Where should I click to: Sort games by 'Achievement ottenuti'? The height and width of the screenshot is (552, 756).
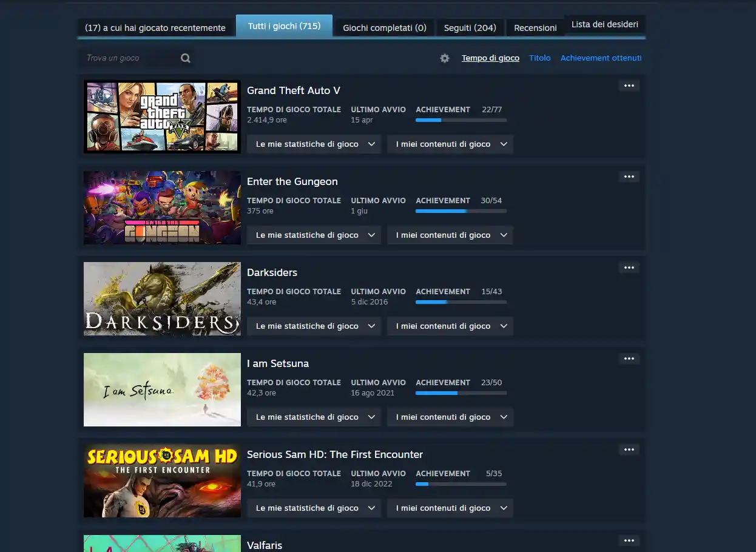[x=601, y=58]
